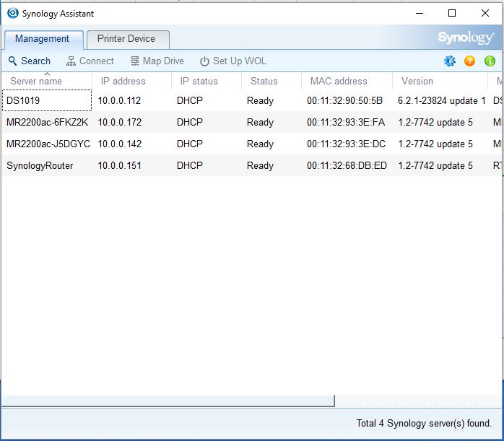Click the Connect toolbar button

(x=90, y=61)
